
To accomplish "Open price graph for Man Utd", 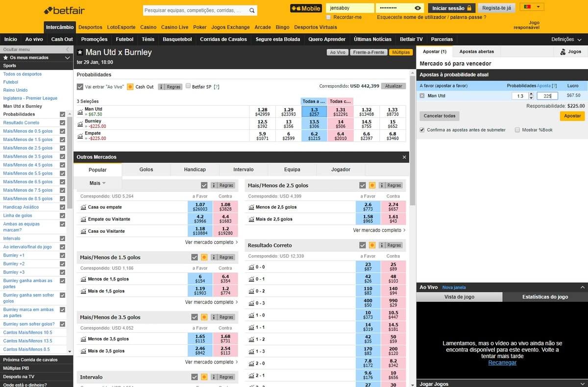I will [x=80, y=111].
